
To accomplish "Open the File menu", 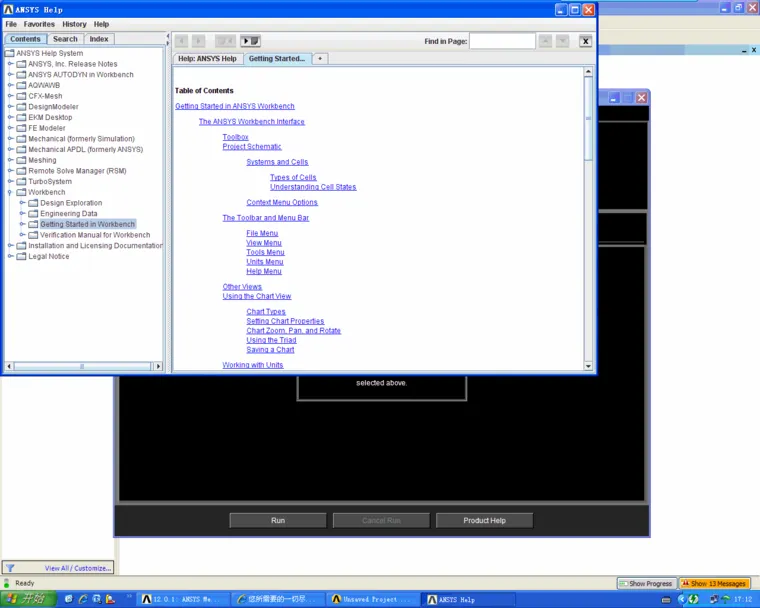I will pos(11,24).
